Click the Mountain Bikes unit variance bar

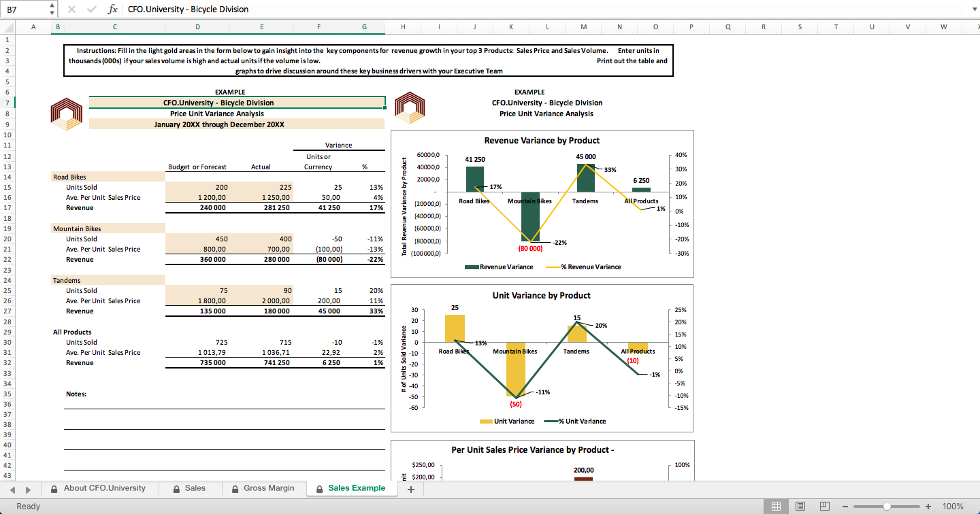tap(516, 369)
